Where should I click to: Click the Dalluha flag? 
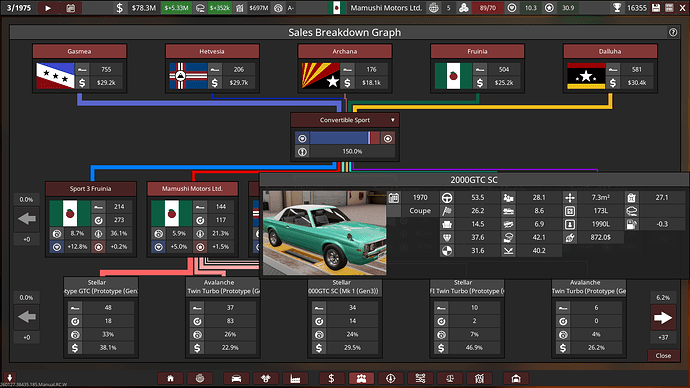(x=586, y=76)
